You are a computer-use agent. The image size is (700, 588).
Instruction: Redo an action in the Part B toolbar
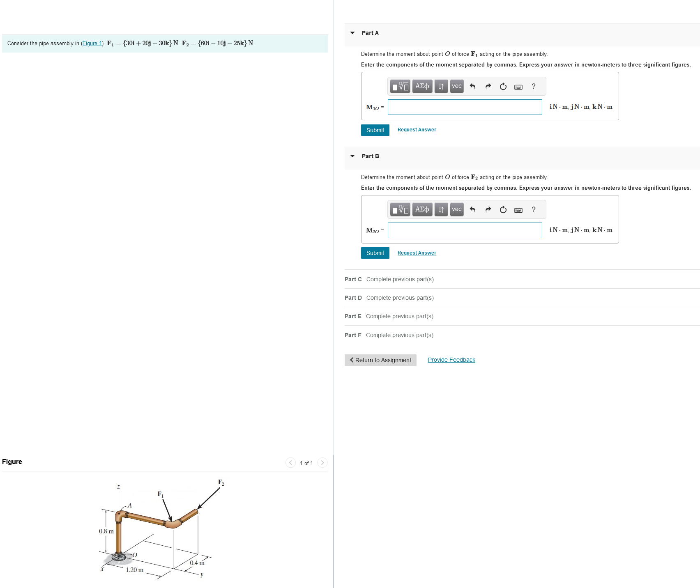[488, 209]
